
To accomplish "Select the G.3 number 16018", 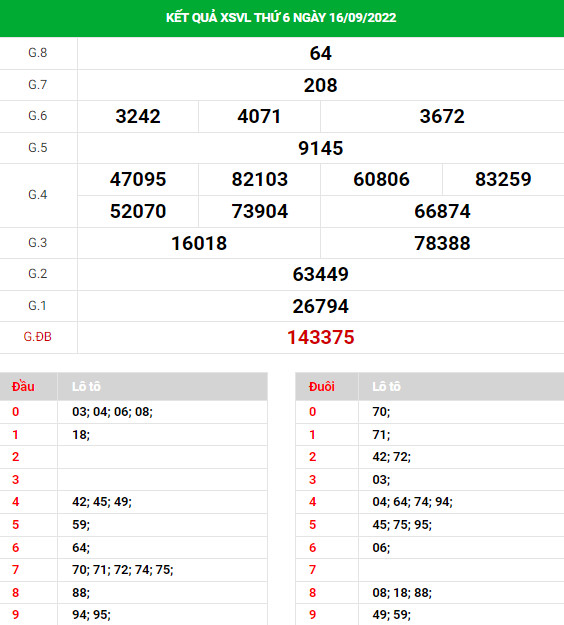I will point(199,243).
